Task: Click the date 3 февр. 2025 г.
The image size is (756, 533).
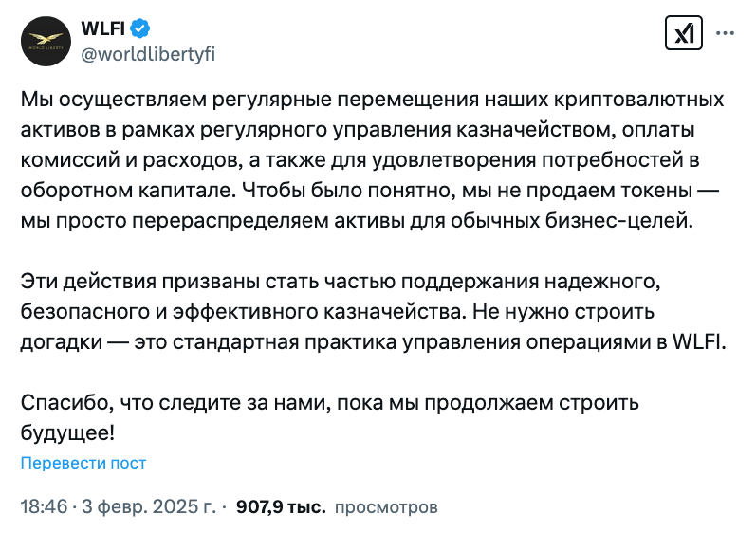Action: coord(149,506)
